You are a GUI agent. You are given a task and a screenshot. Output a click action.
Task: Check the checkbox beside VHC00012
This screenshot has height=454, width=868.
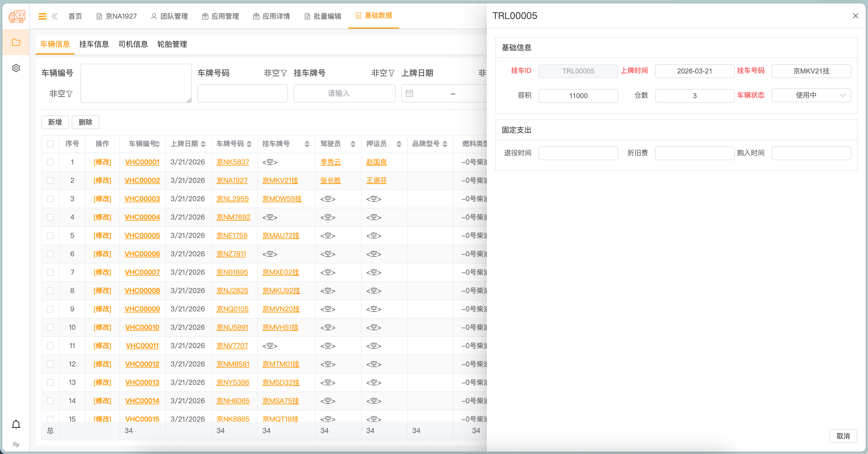(x=51, y=364)
